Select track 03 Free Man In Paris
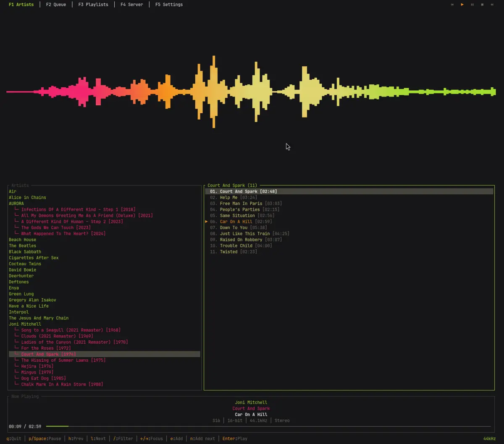This screenshot has height=444, width=504. click(x=241, y=204)
